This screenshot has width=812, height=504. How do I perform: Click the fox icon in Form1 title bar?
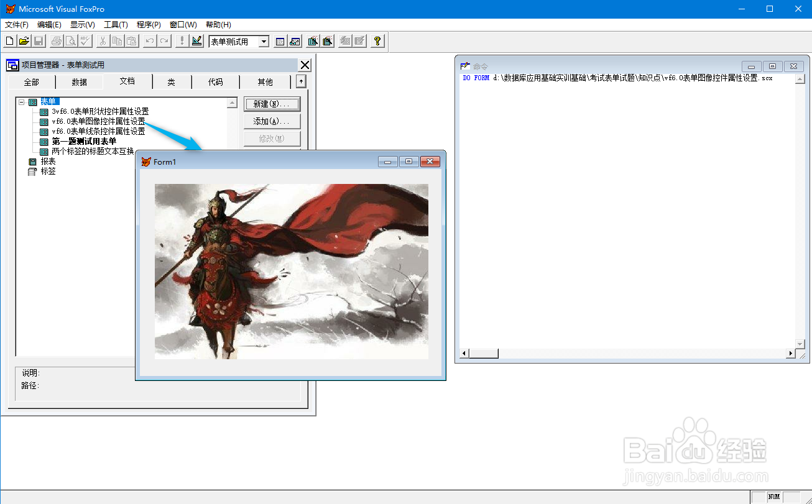coord(146,162)
